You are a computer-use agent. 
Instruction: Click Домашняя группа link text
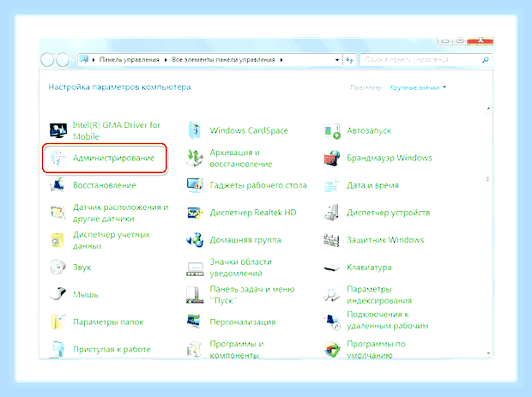click(245, 240)
